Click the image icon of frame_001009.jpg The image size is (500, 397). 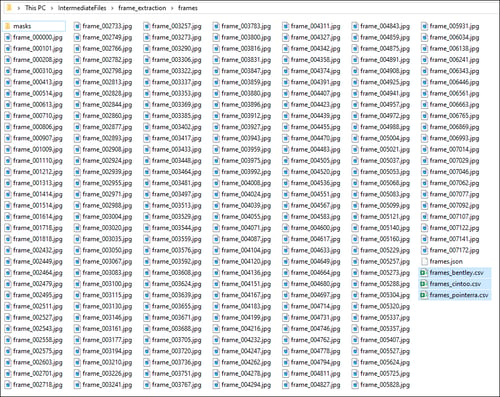click(x=8, y=149)
